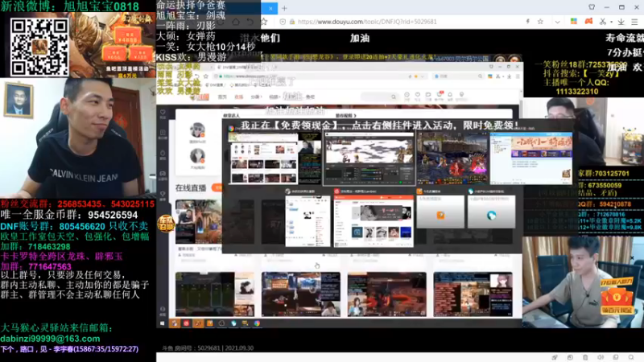This screenshot has width=644, height=362.
Task: Click the inner browser search field
Action: (x=458, y=76)
